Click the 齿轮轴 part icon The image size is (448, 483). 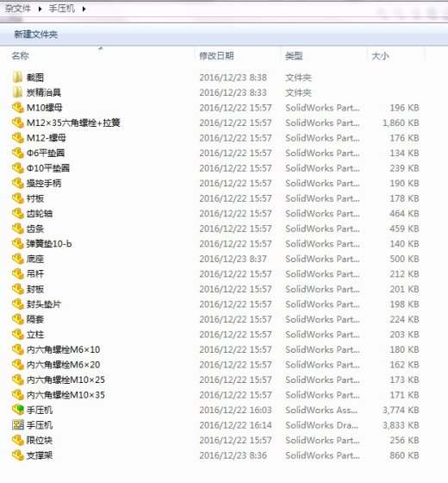point(18,213)
